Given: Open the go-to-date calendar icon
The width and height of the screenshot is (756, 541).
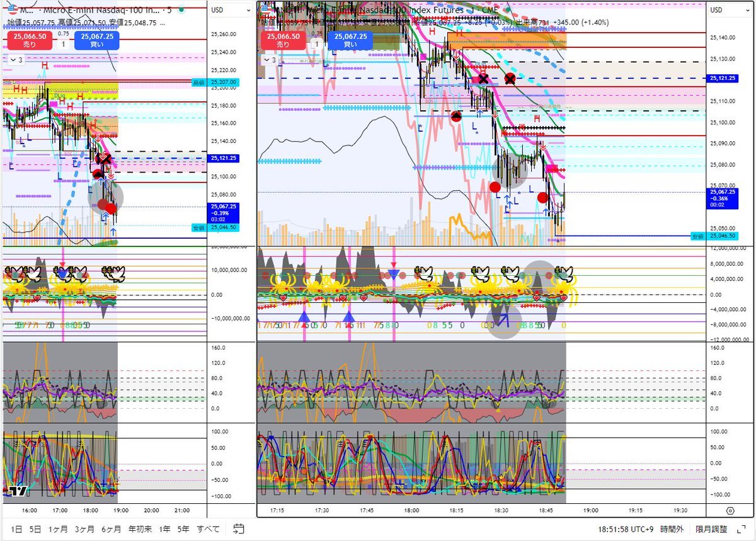Looking at the screenshot, I should [x=239, y=528].
